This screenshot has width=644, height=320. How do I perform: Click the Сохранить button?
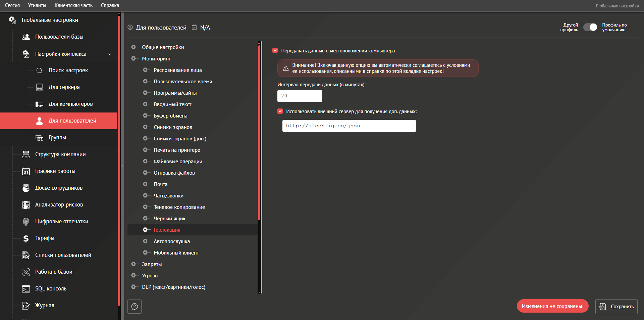click(x=616, y=307)
